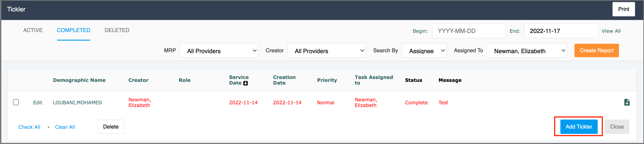Switch to the DELETED tab
The width and height of the screenshot is (644, 144).
pyautogui.click(x=117, y=30)
